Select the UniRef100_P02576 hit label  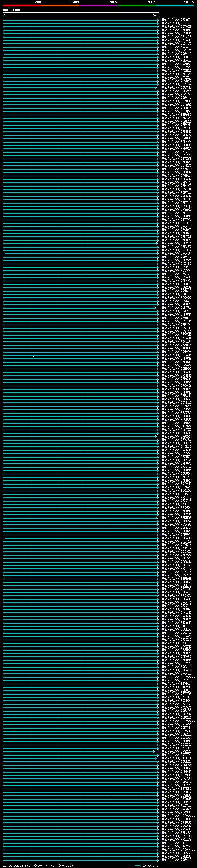point(177,707)
